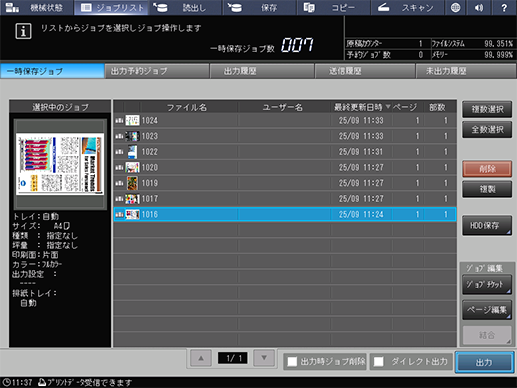Viewport: 517px width, 388px height.
Task: Open the 機械状態 machine status screen
Action: (x=36, y=8)
